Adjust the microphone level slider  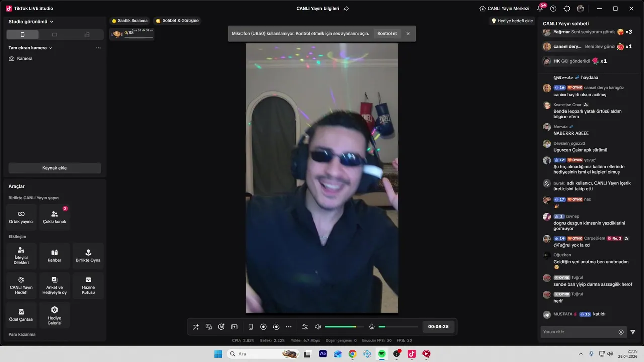coord(397,327)
